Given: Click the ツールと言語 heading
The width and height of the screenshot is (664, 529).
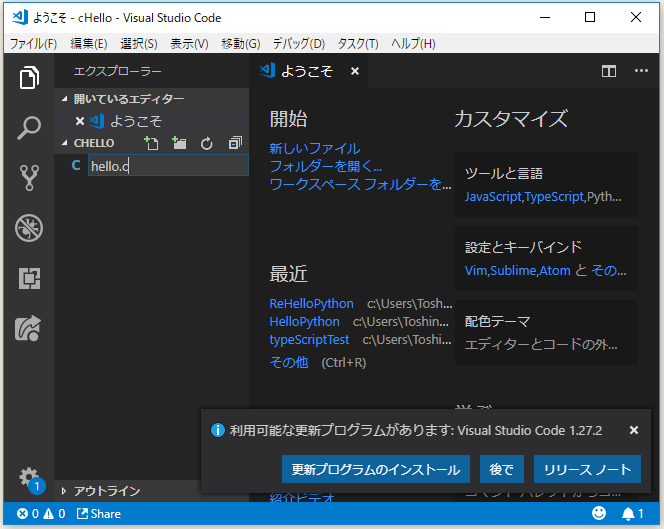Looking at the screenshot, I should (x=504, y=173).
